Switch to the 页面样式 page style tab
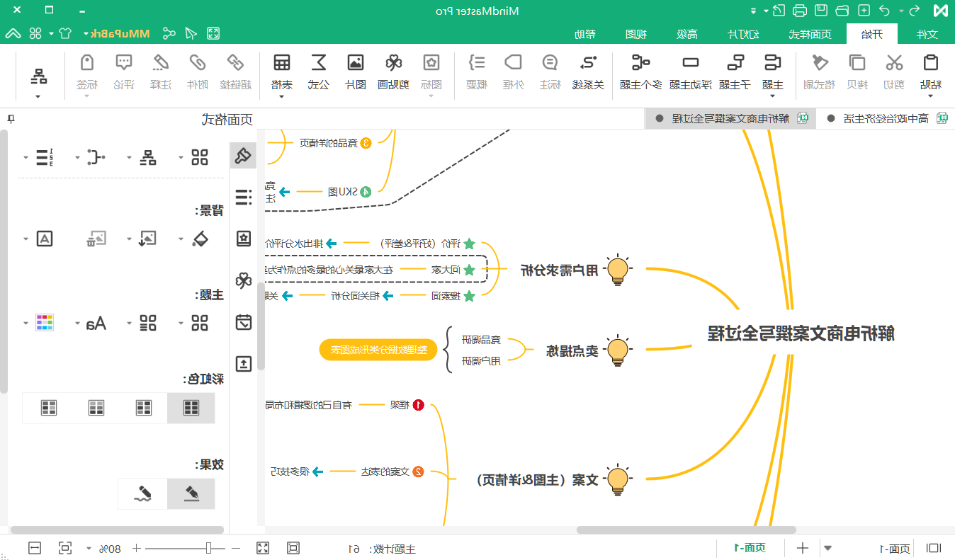 click(x=809, y=34)
